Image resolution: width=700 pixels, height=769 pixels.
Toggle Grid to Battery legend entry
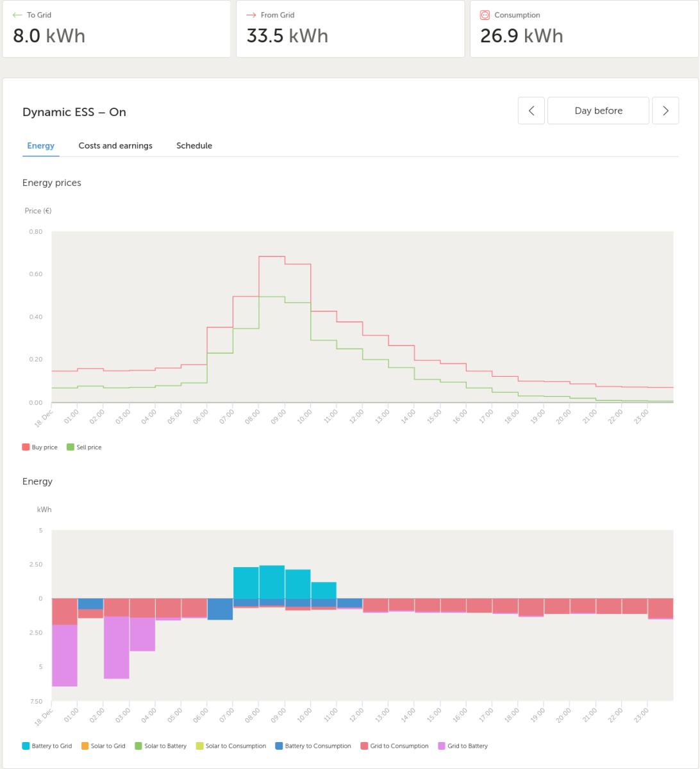pyautogui.click(x=463, y=746)
